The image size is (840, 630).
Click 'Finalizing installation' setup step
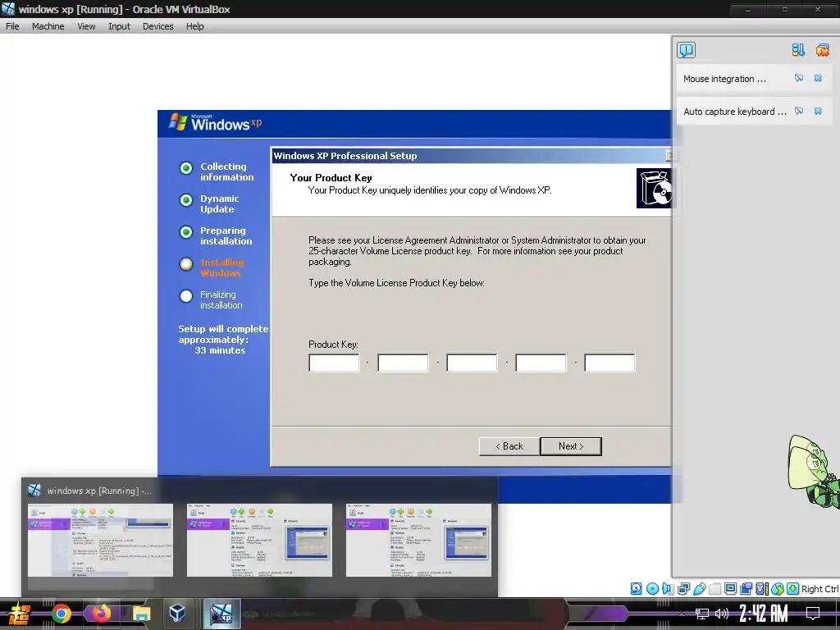(221, 300)
